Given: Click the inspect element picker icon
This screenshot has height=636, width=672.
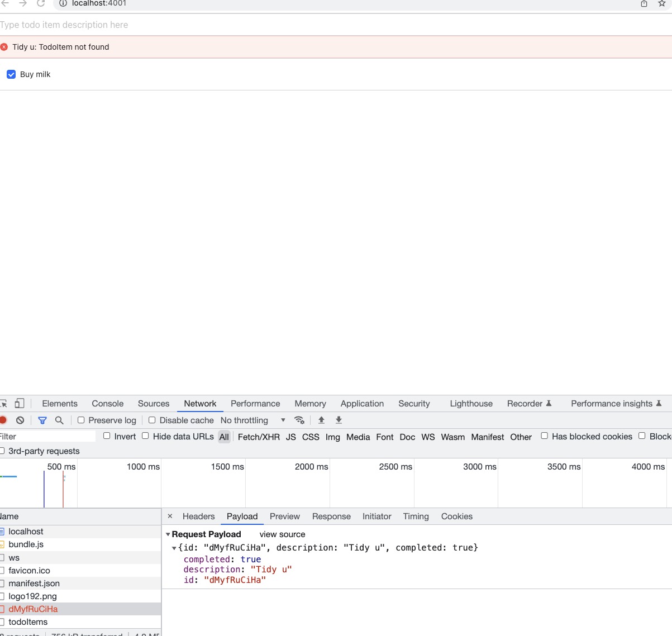Looking at the screenshot, I should [3, 403].
